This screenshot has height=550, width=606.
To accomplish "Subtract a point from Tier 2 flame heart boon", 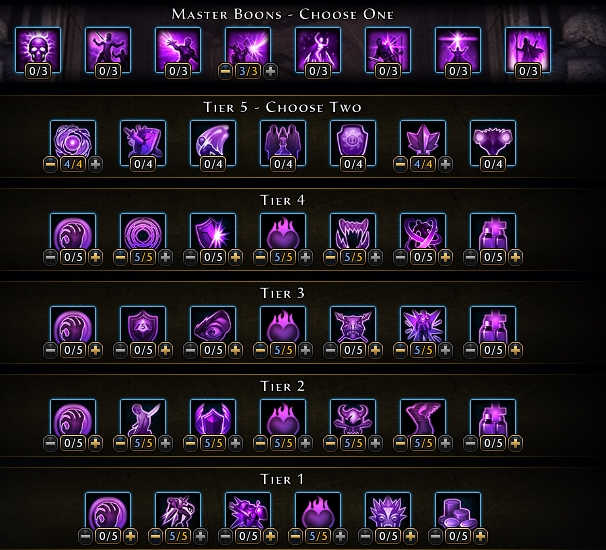I will click(x=260, y=443).
